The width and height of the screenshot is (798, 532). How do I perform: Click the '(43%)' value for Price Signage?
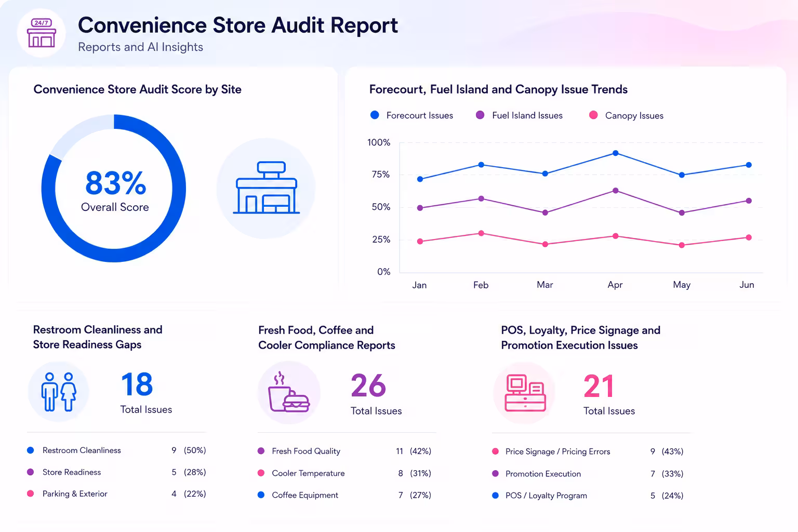(672, 451)
